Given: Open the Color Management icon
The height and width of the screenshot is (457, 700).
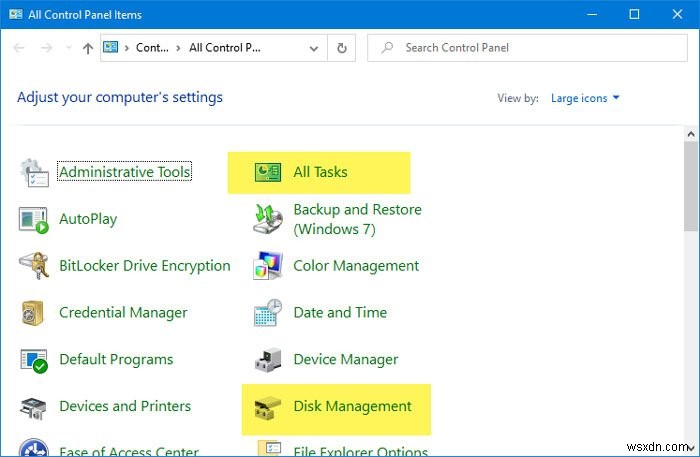Looking at the screenshot, I should click(268, 266).
